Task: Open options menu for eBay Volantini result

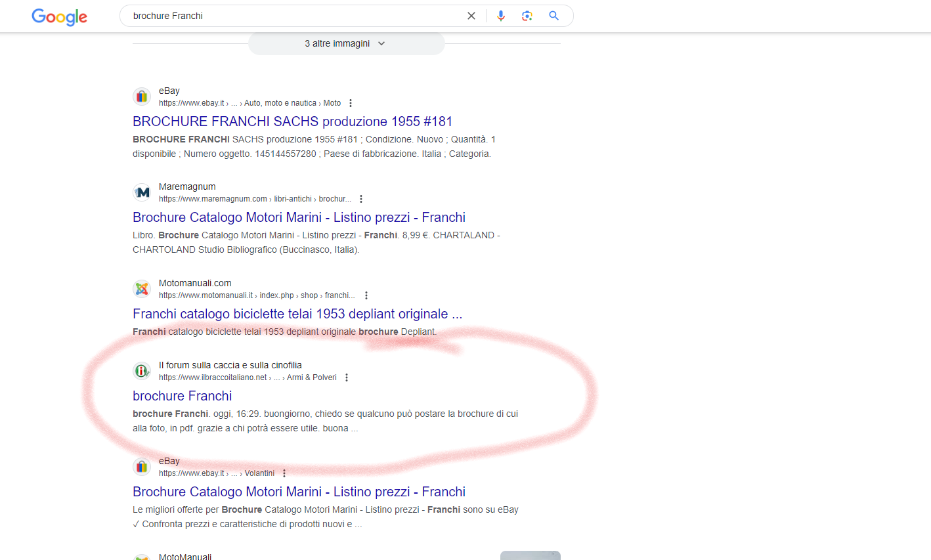Action: (284, 473)
